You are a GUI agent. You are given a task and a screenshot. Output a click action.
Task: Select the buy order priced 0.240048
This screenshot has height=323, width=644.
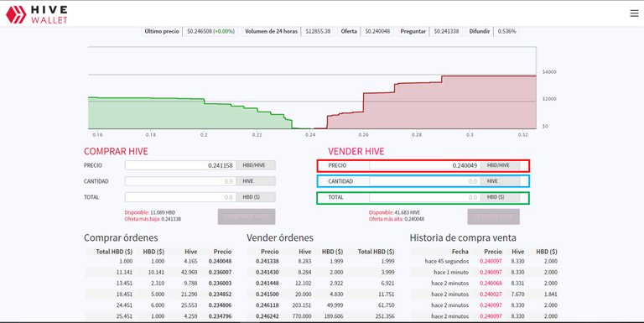[158, 262]
